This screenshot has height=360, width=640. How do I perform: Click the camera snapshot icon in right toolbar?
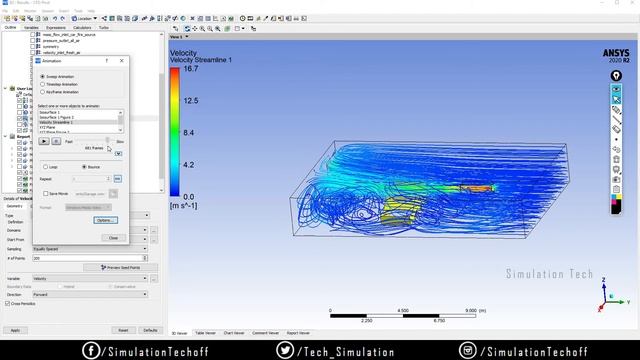point(616,179)
